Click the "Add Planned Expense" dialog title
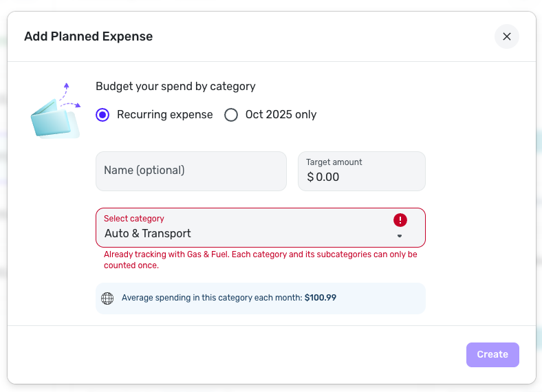Image resolution: width=542 pixels, height=392 pixels. [x=88, y=36]
